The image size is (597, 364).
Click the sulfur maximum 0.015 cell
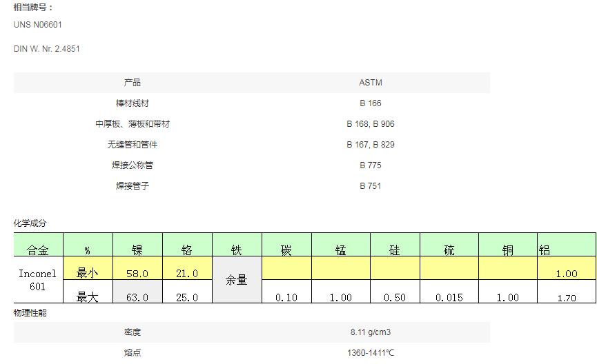tap(449, 292)
